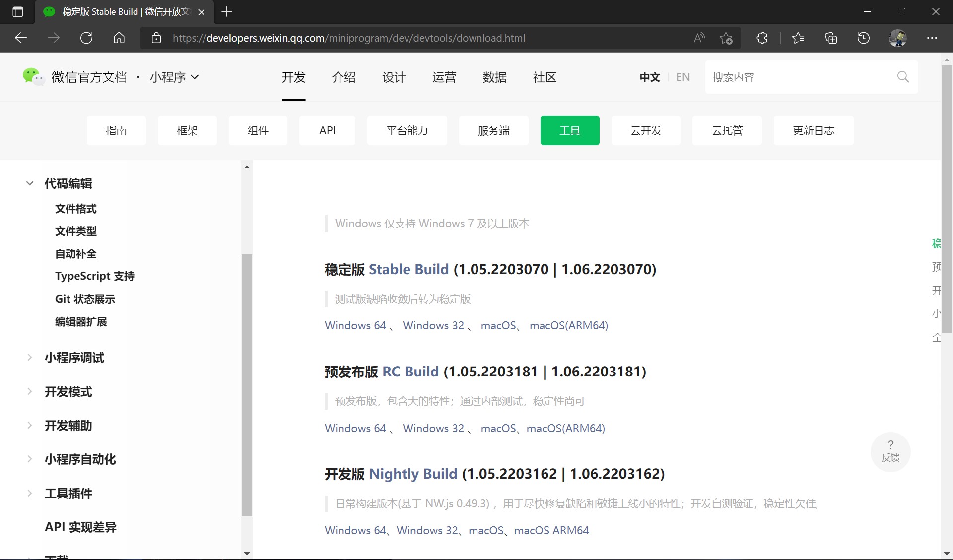Viewport: 953px width, 560px height.
Task: Add page to favorites star icon
Action: click(x=726, y=38)
